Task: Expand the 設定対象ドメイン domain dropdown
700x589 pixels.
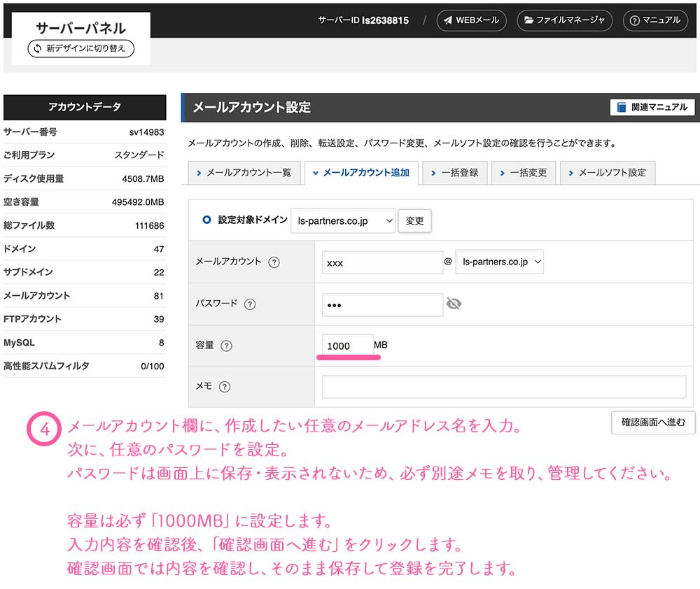Action: tap(342, 220)
